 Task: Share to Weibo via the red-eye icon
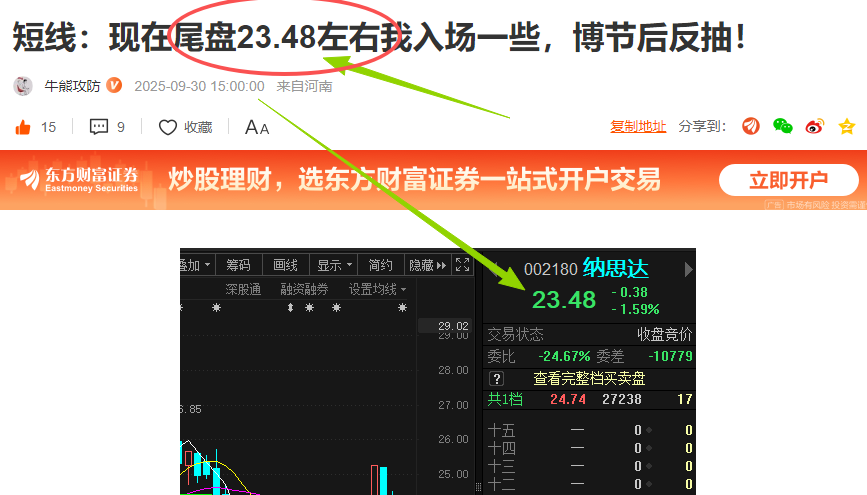(x=814, y=127)
